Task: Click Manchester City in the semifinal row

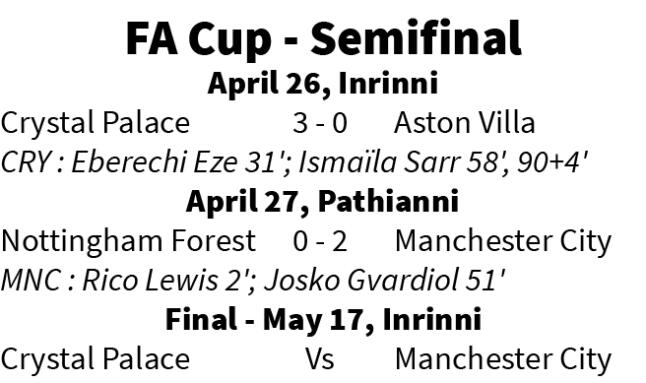Action: tap(503, 242)
